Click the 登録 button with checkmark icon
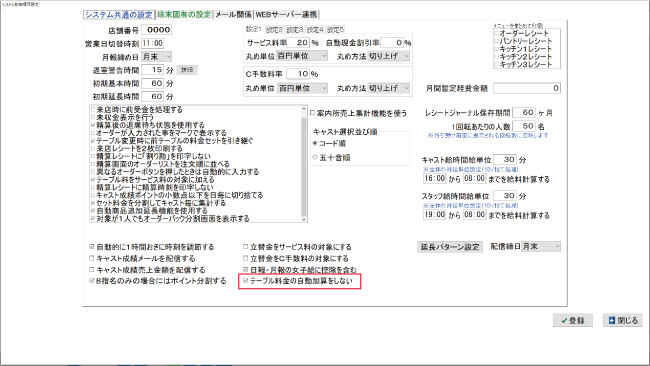The height and width of the screenshot is (366, 650). point(572,320)
